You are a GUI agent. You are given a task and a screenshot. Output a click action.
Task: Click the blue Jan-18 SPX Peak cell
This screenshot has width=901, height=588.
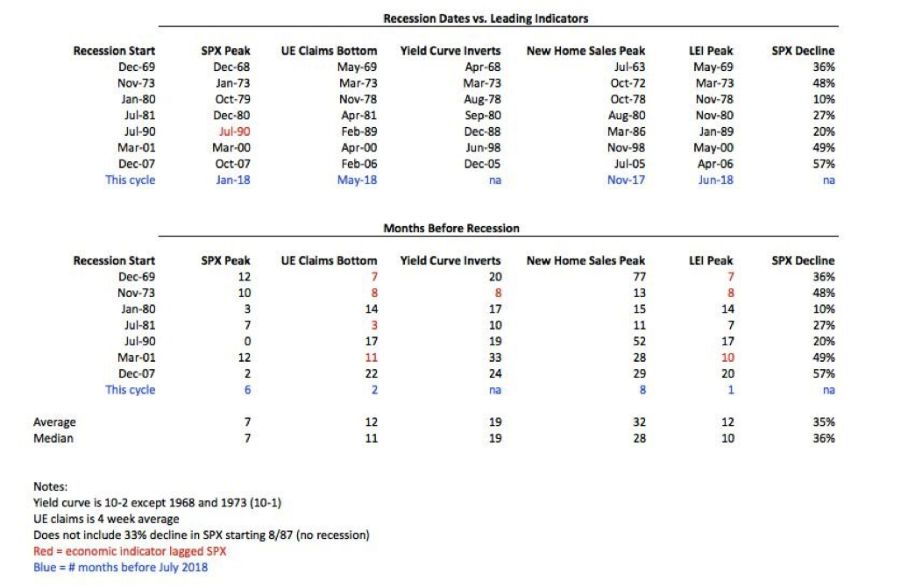(233, 180)
